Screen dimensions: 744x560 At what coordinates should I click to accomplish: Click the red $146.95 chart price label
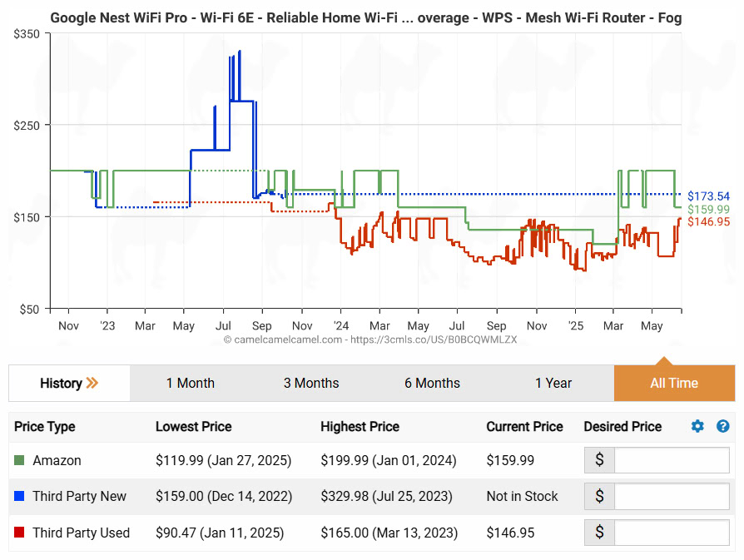pos(708,221)
